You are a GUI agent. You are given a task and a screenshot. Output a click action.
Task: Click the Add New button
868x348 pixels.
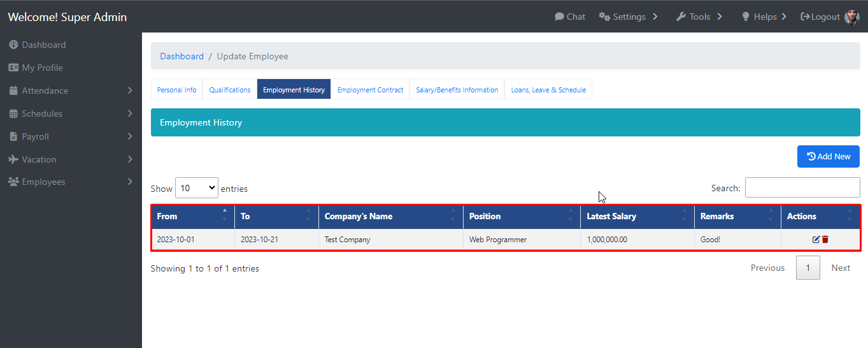829,156
